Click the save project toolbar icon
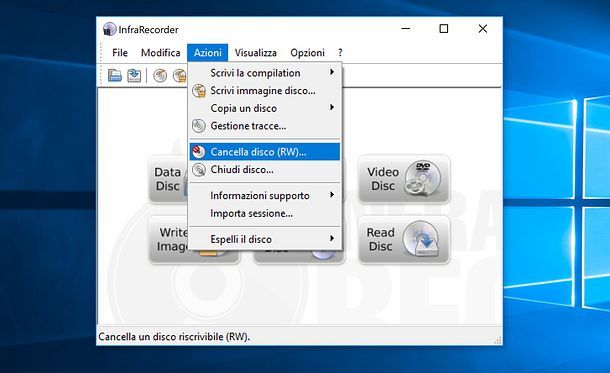Viewport: 610px width, 373px height. click(134, 75)
